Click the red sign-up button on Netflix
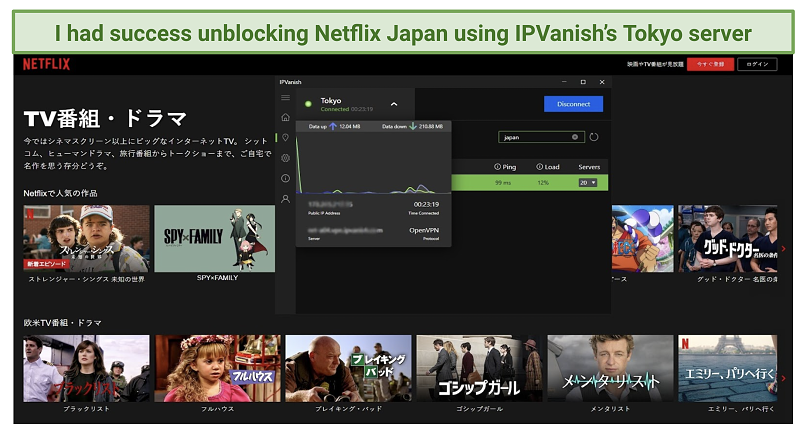The height and width of the screenshot is (434, 806). [x=710, y=64]
